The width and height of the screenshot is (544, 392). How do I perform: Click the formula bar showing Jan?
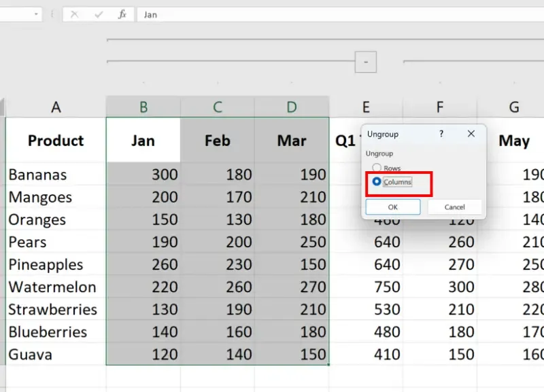341,14
